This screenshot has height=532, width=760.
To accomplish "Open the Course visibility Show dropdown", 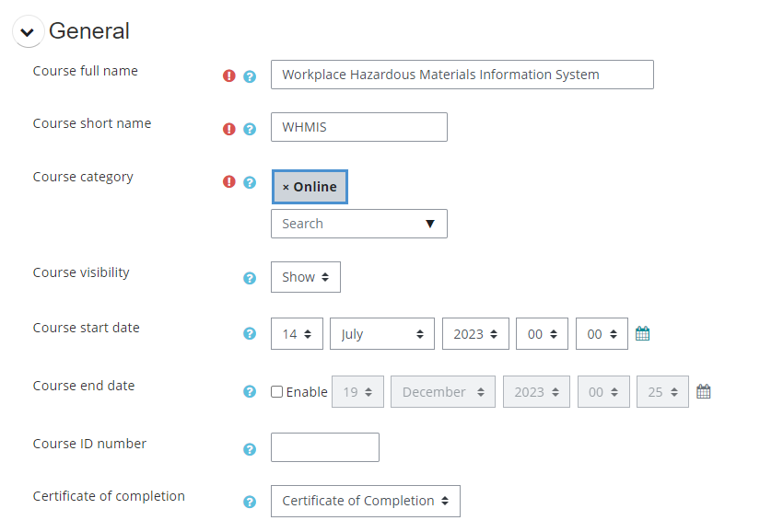I will click(305, 277).
